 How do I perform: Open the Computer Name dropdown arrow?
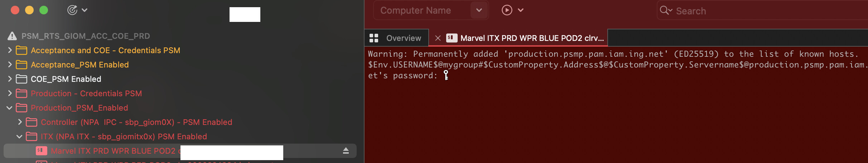click(x=479, y=10)
